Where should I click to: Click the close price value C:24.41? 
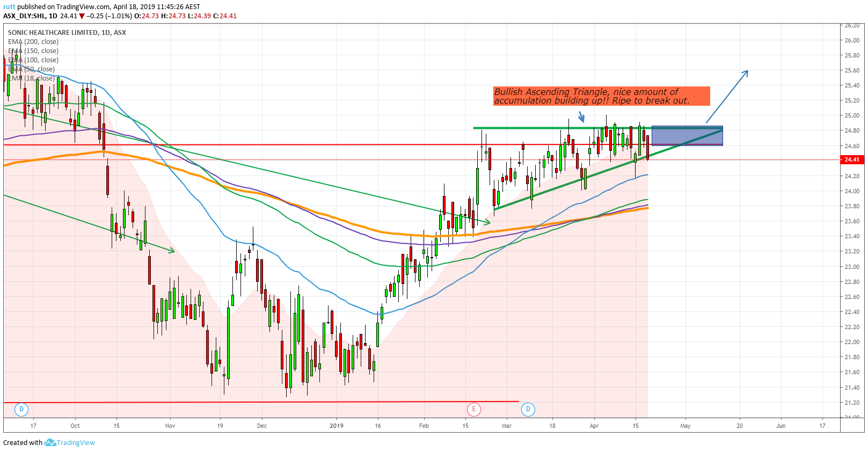(x=225, y=16)
